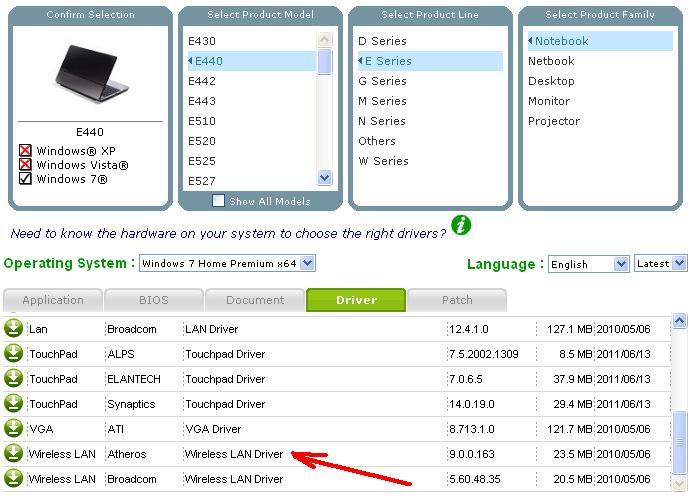This screenshot has width=694, height=500.
Task: Select the Driver tab
Action: pos(356,300)
